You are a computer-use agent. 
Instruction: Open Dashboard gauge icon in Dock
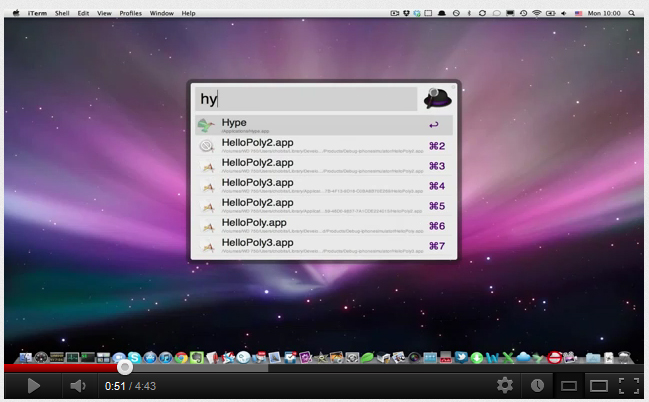[41, 357]
